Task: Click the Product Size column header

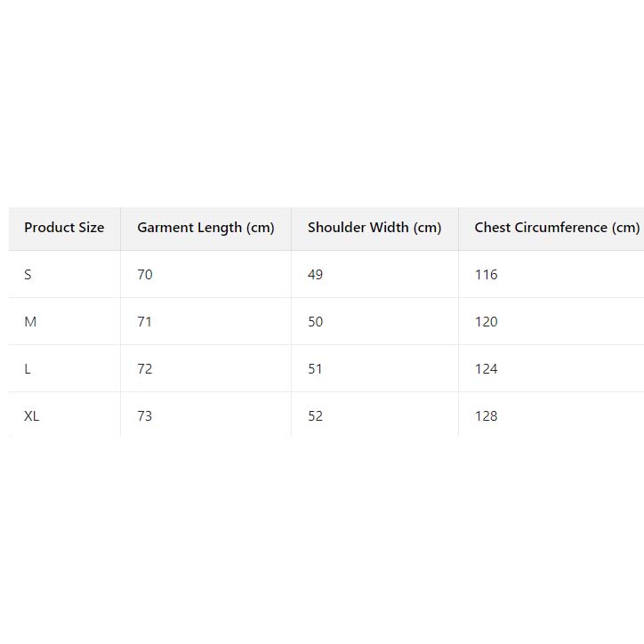Action: click(64, 228)
